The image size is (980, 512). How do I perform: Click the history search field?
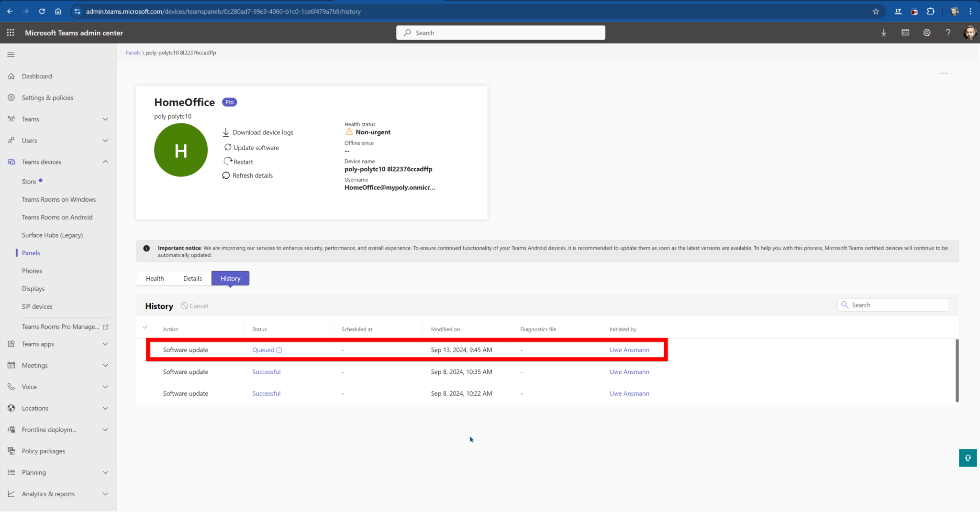click(893, 305)
